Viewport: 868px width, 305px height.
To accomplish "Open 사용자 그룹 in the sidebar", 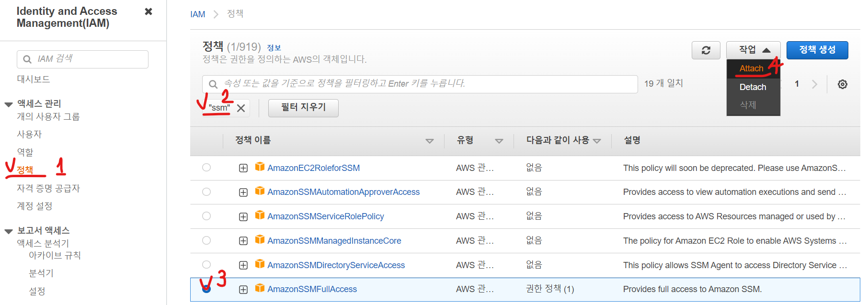I will (x=48, y=116).
